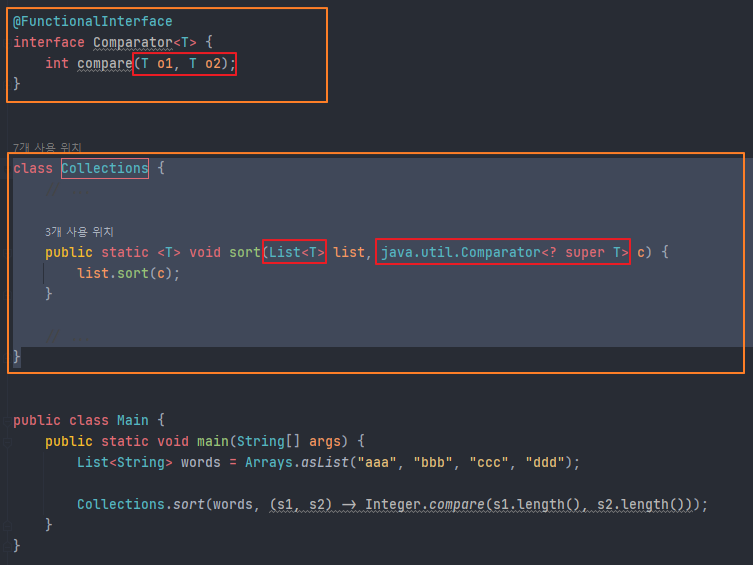Viewport: 753px width, 565px height.
Task: Click the boxed Collections class name
Action: [x=105, y=168]
